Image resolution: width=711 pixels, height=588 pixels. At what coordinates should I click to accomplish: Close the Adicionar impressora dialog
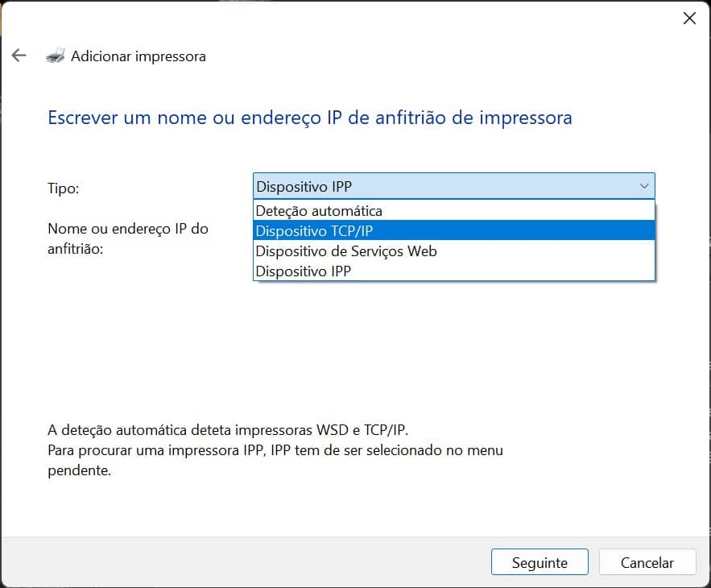coord(689,19)
